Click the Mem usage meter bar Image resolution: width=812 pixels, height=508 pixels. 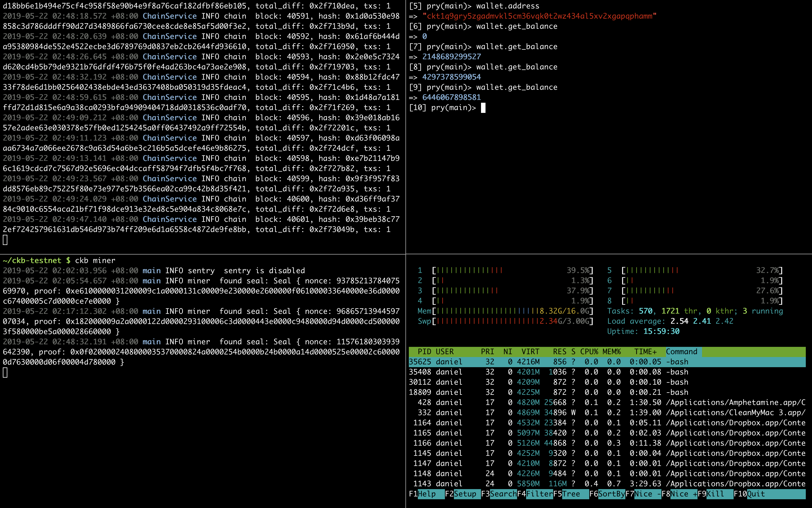[513, 311]
